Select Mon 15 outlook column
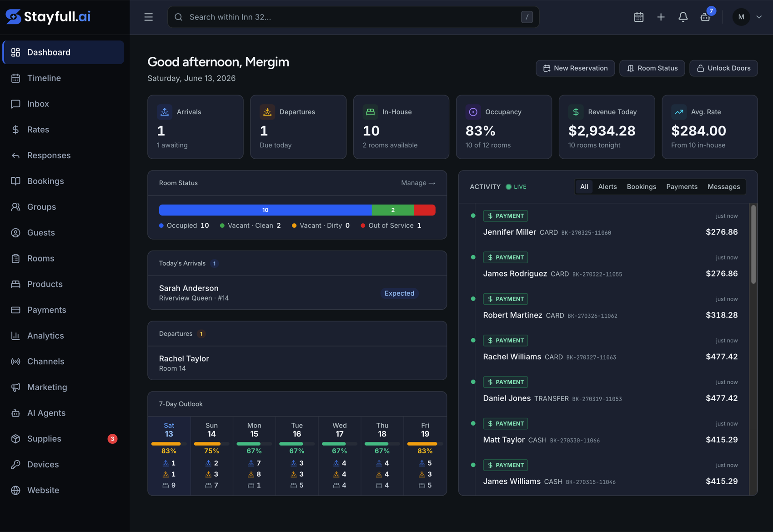The image size is (773, 532). tap(254, 456)
